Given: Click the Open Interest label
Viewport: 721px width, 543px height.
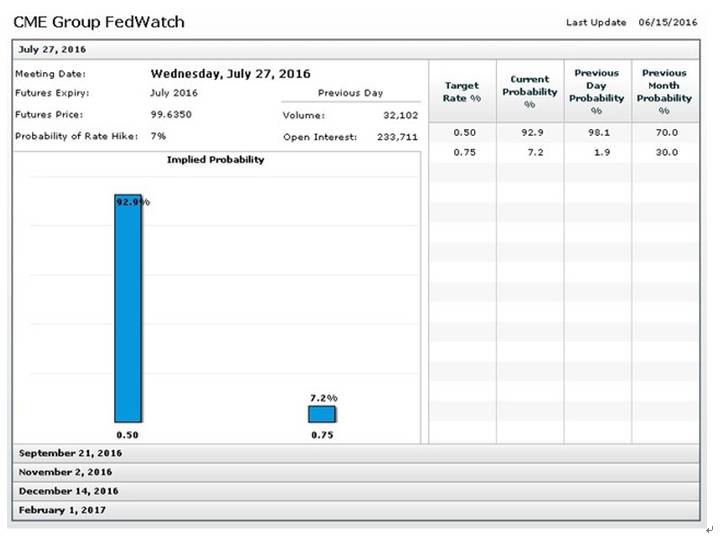Looking at the screenshot, I should coord(320,137).
